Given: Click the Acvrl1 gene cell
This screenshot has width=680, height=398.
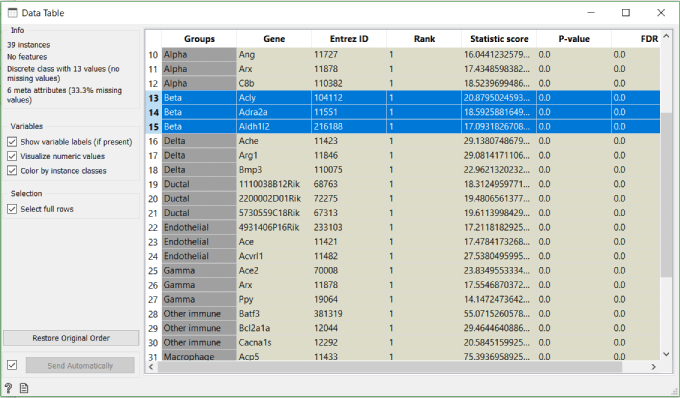Looking at the screenshot, I should 274,256.
